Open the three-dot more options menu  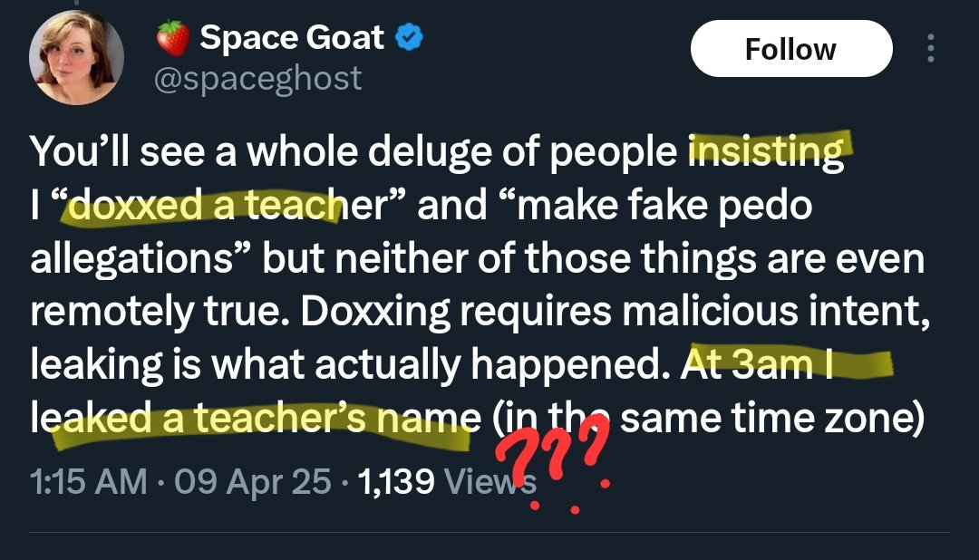click(930, 49)
